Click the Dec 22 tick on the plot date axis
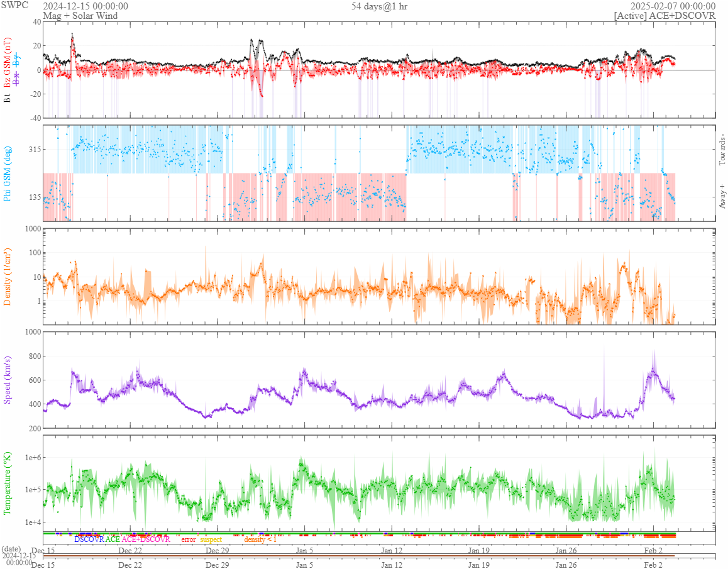Image resolution: width=728 pixels, height=569 pixels. click(x=130, y=550)
